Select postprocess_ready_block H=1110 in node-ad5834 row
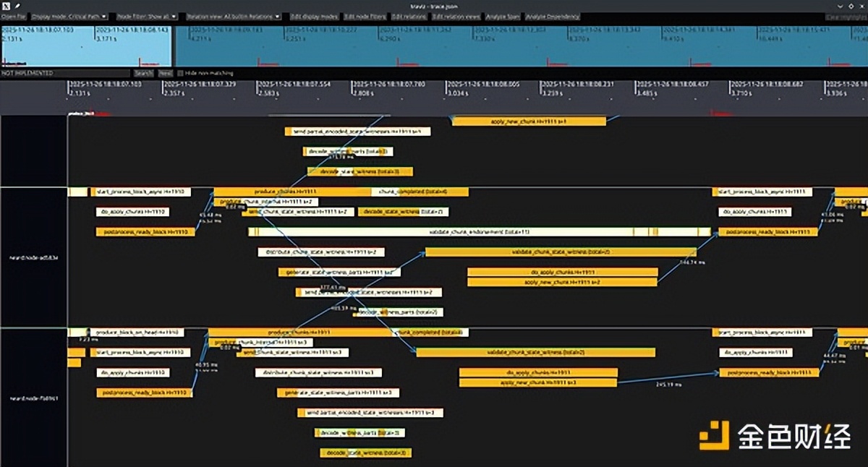 [x=145, y=232]
